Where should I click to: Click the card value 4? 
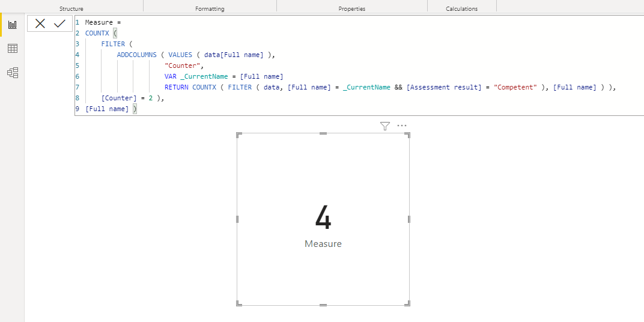pyautogui.click(x=323, y=218)
